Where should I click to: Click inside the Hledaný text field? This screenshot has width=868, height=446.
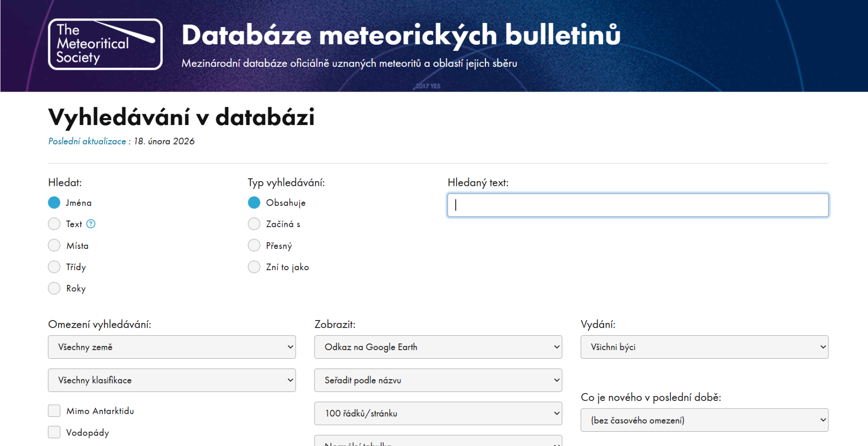click(x=637, y=205)
